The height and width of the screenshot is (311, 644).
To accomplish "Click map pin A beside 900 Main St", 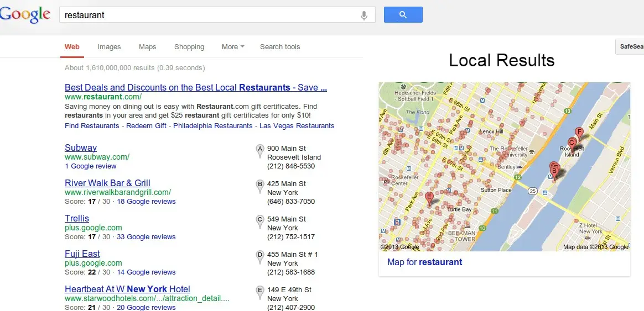I will click(x=259, y=151).
